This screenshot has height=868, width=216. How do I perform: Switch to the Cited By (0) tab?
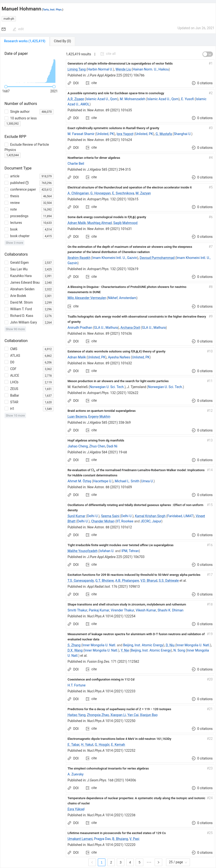pyautogui.click(x=62, y=41)
